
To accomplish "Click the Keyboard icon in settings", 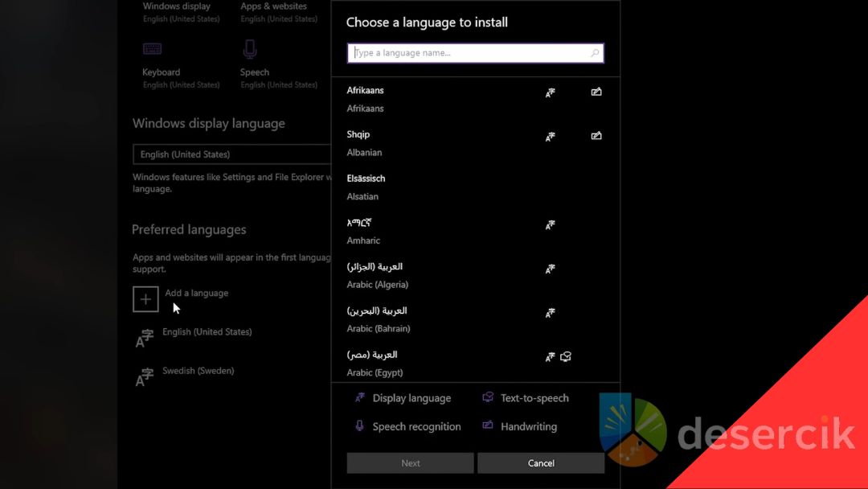I will tap(152, 50).
